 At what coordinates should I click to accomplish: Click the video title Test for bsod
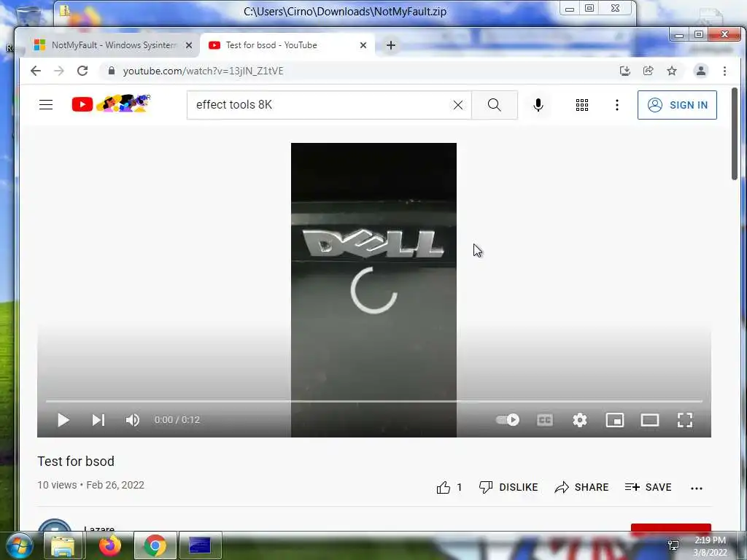(76, 462)
